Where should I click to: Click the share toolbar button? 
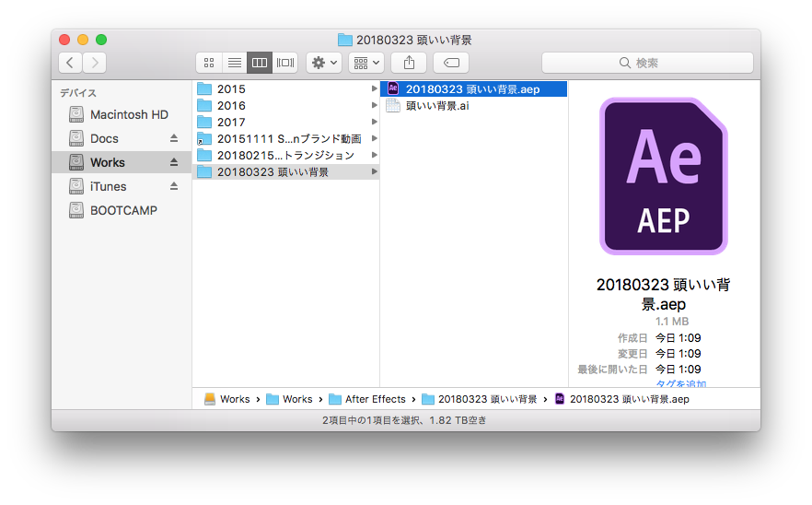(x=409, y=63)
